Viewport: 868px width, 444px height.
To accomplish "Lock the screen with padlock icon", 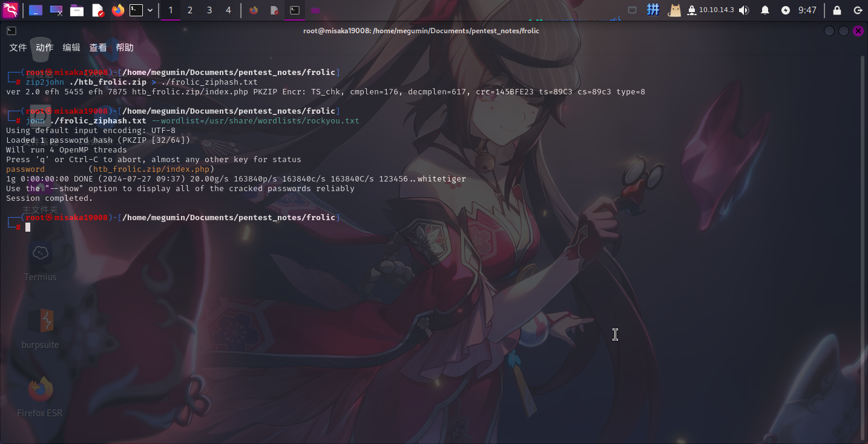I will [837, 10].
